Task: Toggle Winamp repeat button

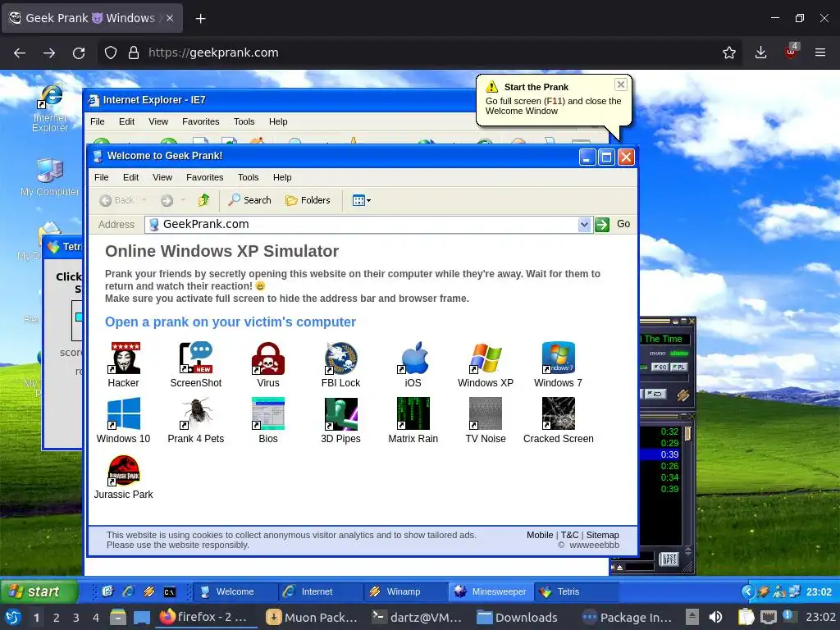Action: pos(655,395)
